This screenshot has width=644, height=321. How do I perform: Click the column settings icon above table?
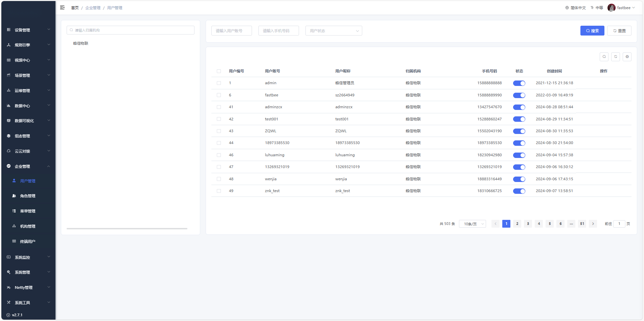(627, 57)
